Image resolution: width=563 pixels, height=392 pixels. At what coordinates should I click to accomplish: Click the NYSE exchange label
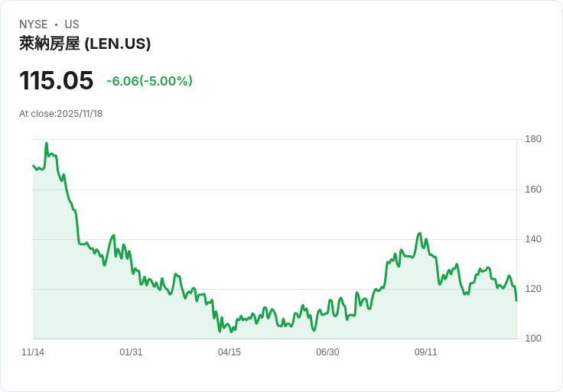[x=34, y=24]
